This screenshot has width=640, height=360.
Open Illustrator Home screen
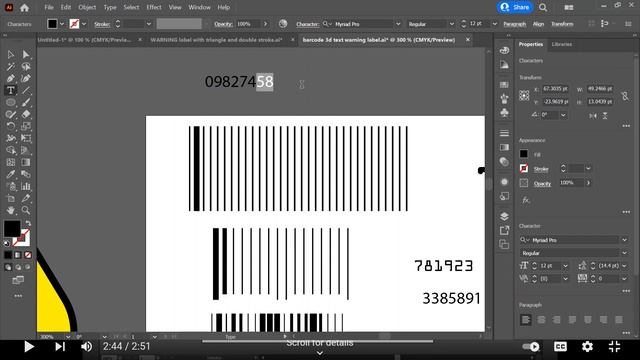(x=24, y=7)
